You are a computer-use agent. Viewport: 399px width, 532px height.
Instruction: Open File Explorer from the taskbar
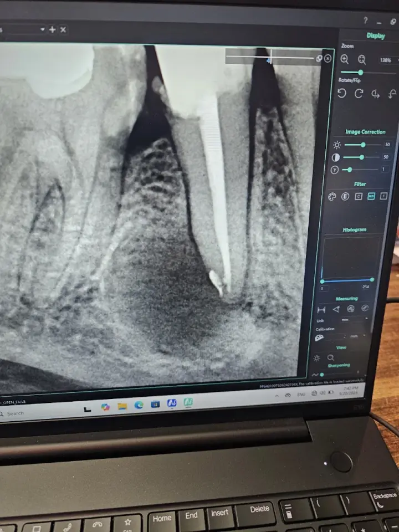[x=122, y=406]
